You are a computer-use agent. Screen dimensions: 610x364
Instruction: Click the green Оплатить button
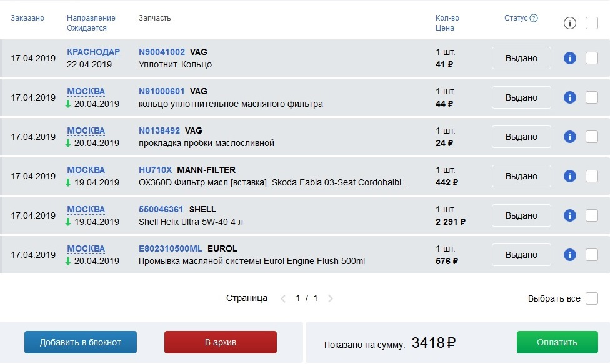click(x=557, y=342)
